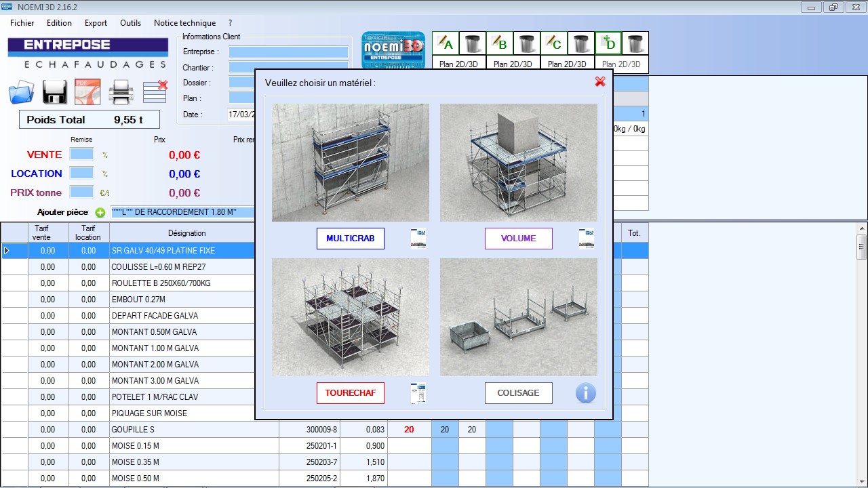Image resolution: width=868 pixels, height=488 pixels.
Task: Click the Tot. column header
Action: (635, 233)
